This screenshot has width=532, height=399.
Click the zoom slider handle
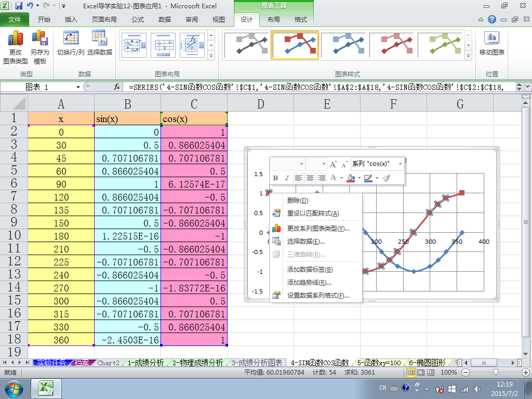497,373
